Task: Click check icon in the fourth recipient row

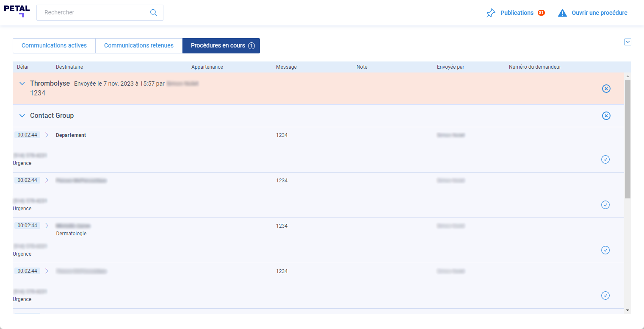Action: [x=605, y=296]
